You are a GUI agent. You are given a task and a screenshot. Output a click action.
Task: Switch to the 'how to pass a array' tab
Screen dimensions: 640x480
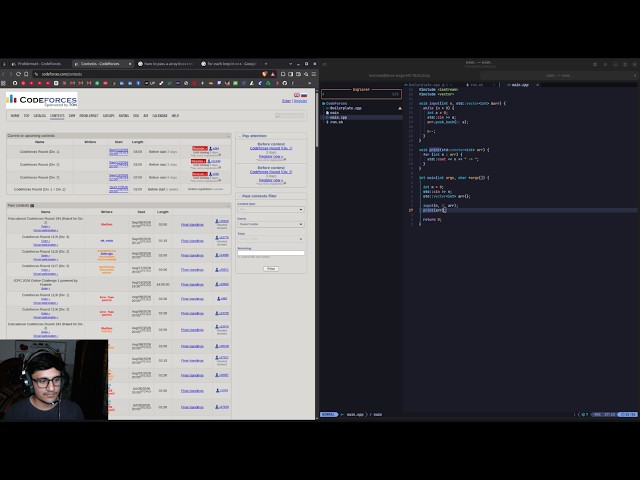pos(164,64)
